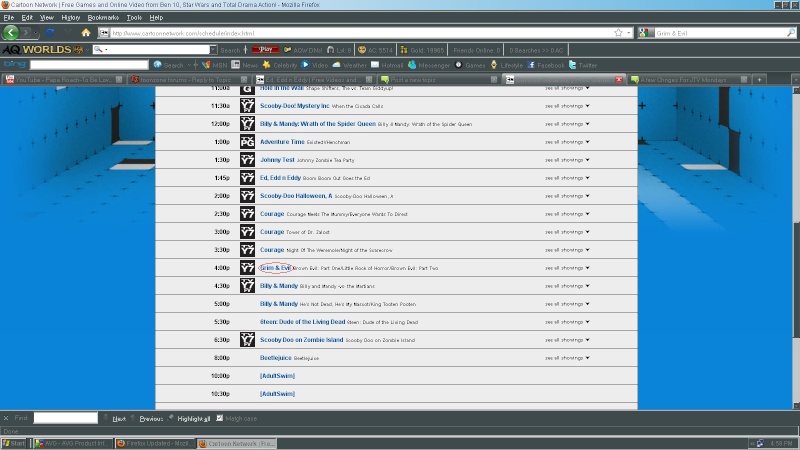Click the PG rating icon for Adventure Time
Viewport: 800px width, 450px height.
click(247, 142)
